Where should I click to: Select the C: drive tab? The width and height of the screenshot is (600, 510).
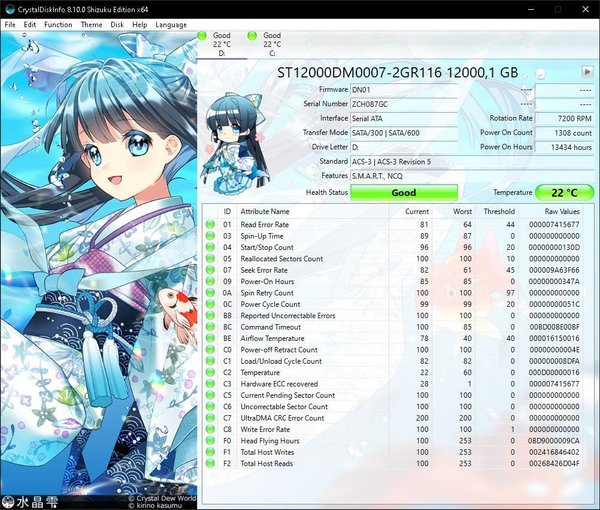click(x=272, y=44)
